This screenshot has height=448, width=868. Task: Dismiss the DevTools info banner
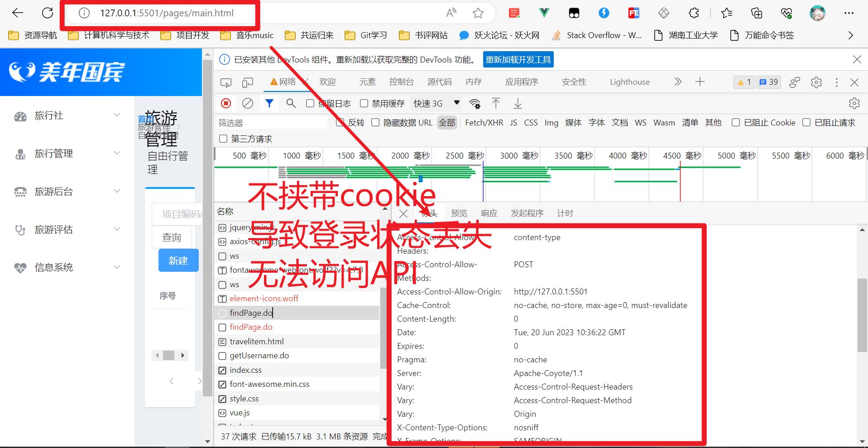[x=857, y=59]
